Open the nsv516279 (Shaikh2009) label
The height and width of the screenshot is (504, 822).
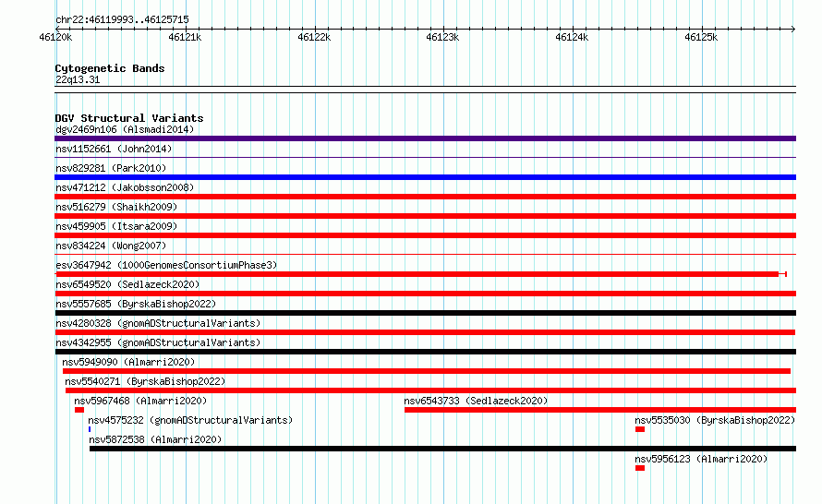(116, 207)
